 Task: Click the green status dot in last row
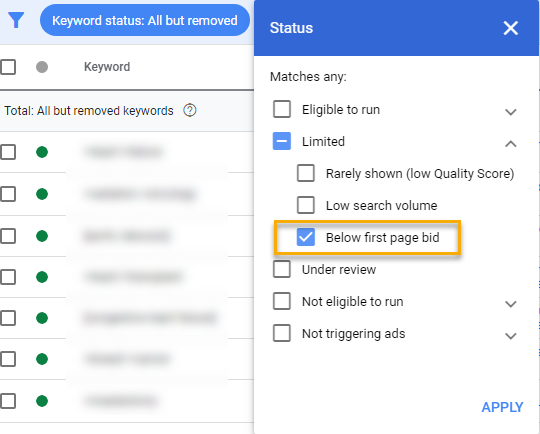click(42, 401)
